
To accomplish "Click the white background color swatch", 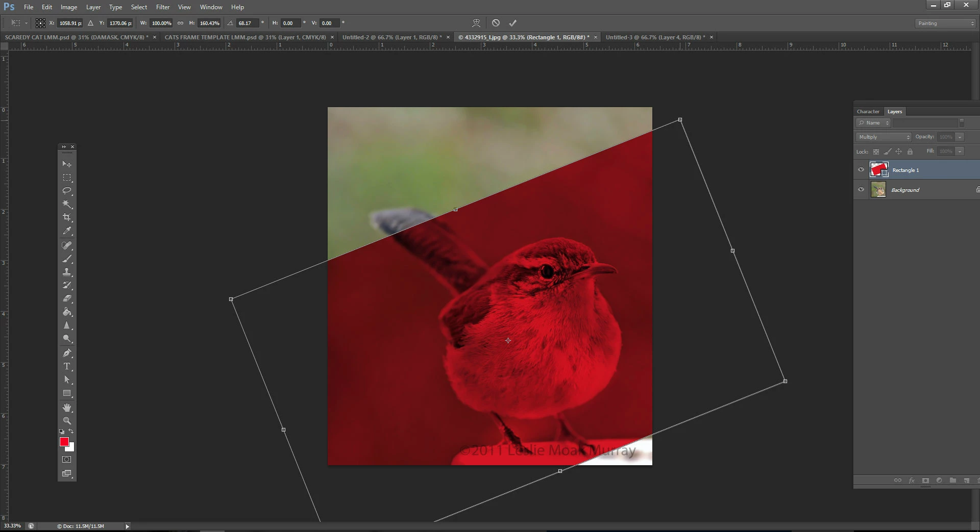I will coord(71,448).
